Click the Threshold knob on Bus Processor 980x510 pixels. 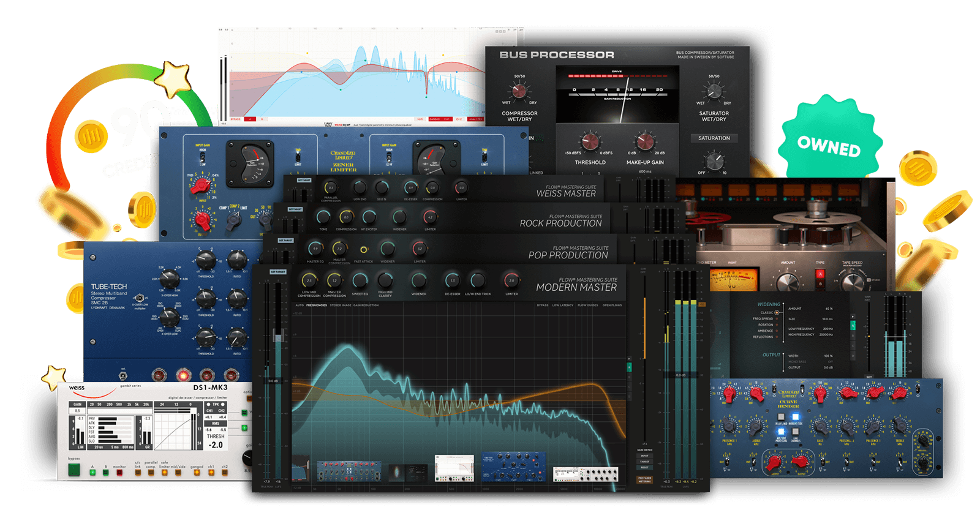[590, 141]
